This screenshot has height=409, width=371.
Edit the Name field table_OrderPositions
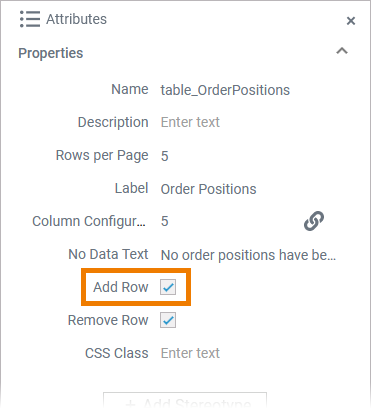(248, 90)
